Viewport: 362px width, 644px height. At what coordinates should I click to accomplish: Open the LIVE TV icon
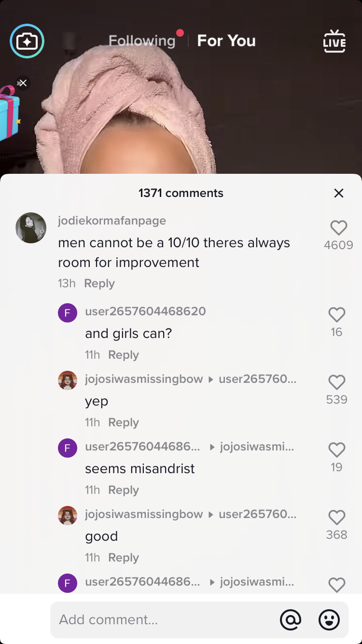pyautogui.click(x=334, y=42)
